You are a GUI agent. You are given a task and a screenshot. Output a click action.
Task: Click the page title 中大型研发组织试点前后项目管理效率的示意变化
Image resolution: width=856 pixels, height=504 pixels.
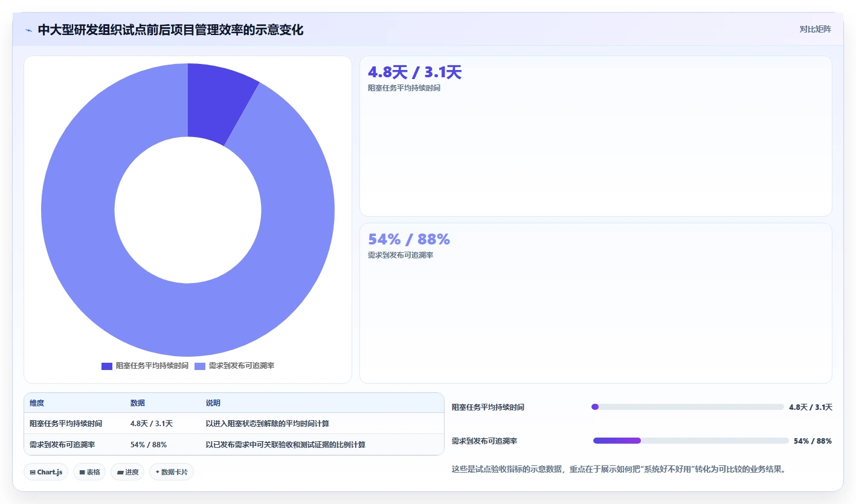click(x=170, y=30)
